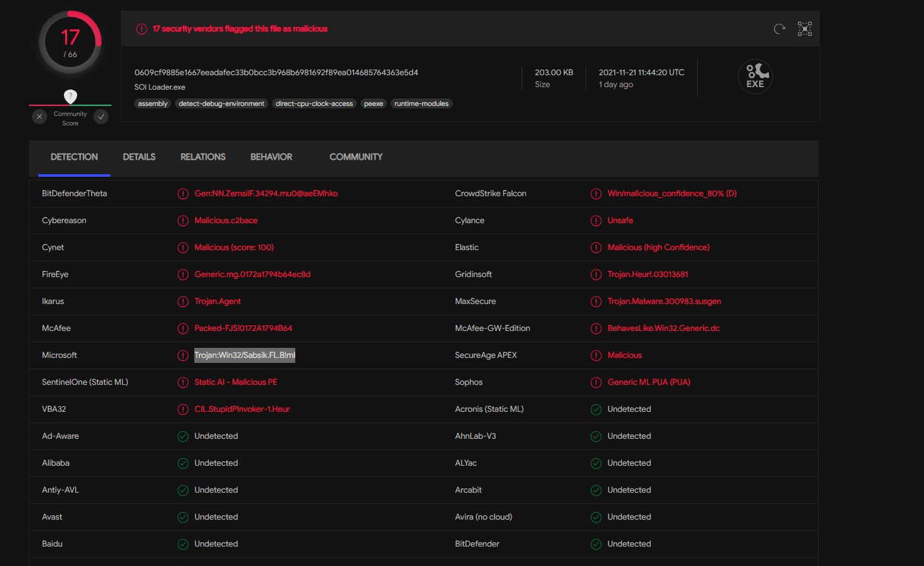The height and width of the screenshot is (566, 924).
Task: Click the assembly tag
Action: pyautogui.click(x=153, y=103)
